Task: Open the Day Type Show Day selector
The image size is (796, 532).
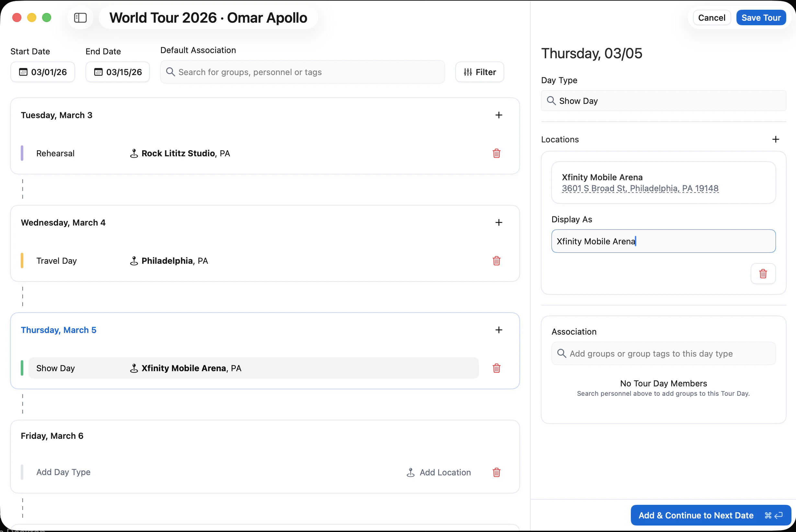Action: (x=663, y=101)
